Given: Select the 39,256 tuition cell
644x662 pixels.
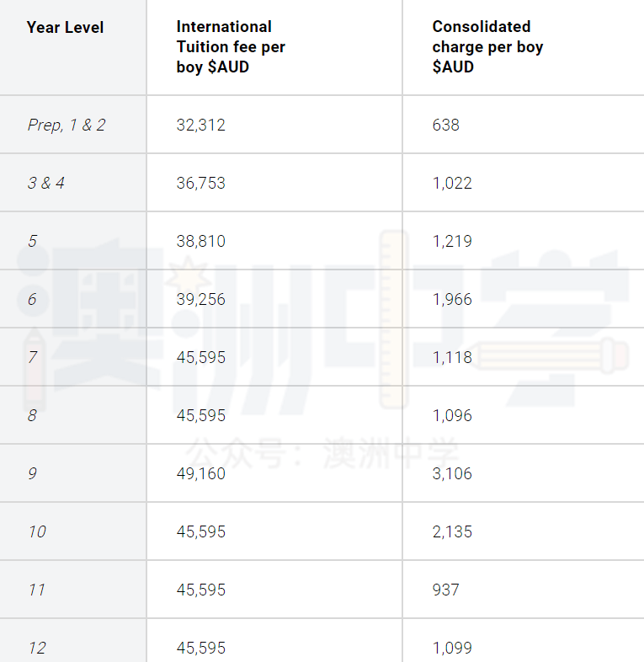Looking at the screenshot, I should point(201,299).
